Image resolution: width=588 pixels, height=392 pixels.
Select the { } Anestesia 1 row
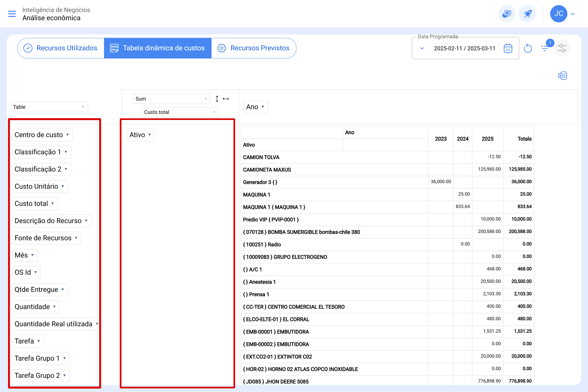point(334,282)
